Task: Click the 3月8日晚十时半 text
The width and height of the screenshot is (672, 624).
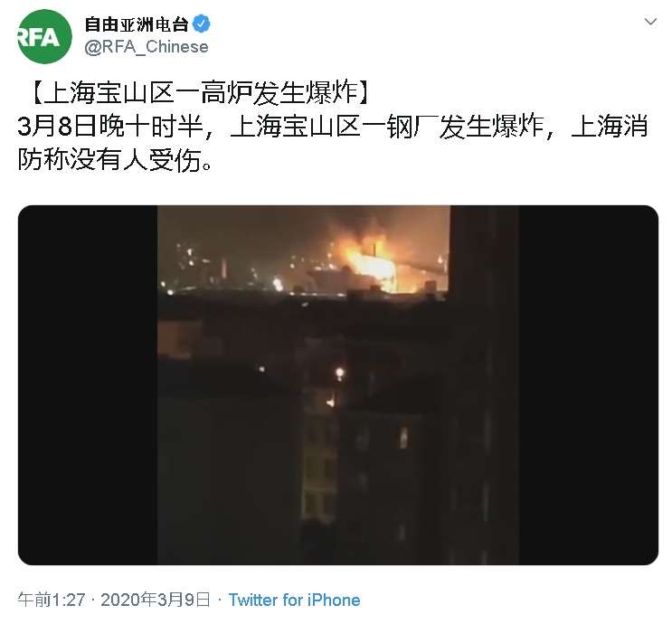Action: [110, 127]
